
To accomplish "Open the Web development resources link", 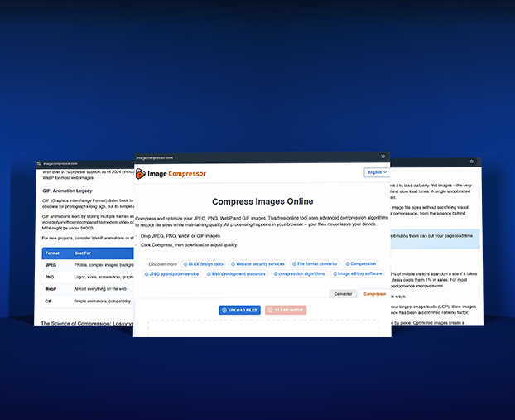I will (x=236, y=273).
